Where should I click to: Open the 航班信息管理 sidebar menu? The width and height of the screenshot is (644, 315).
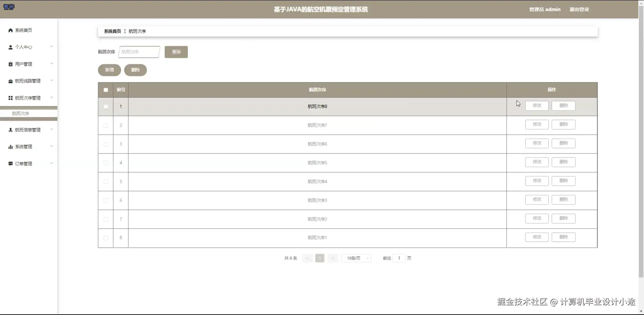29,130
